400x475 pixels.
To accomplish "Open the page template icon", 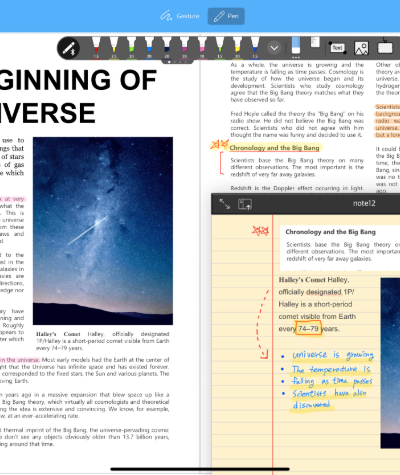I will click(315, 42).
